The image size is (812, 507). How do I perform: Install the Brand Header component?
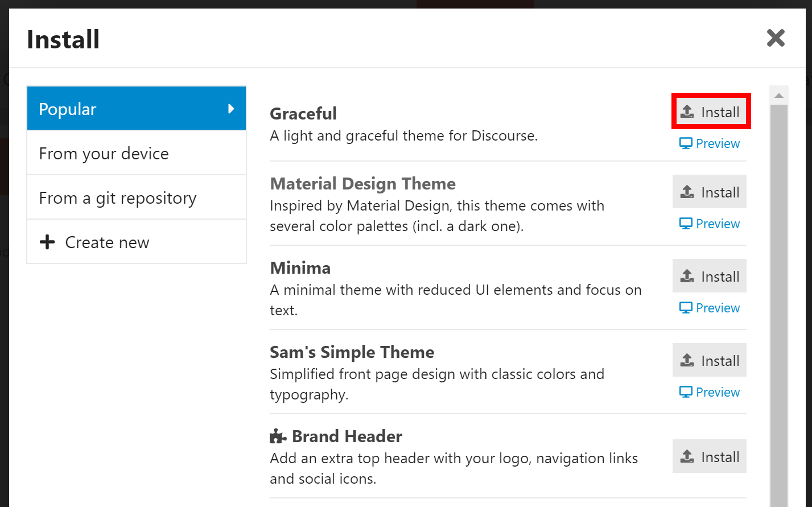click(710, 456)
